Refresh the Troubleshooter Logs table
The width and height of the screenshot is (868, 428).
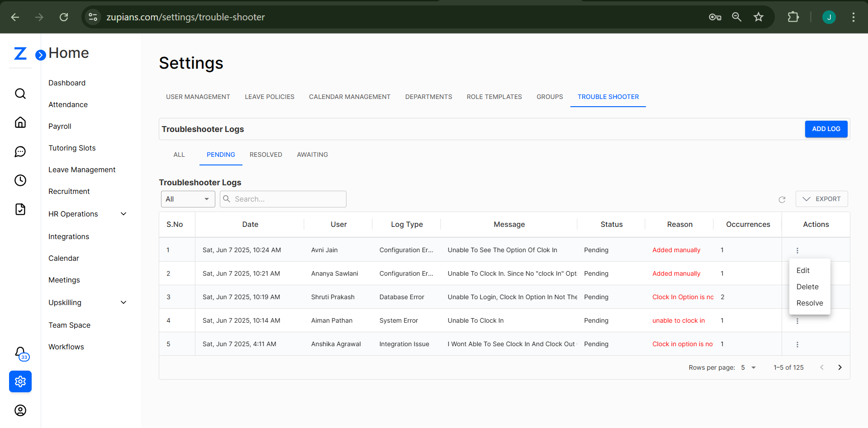pyautogui.click(x=782, y=199)
